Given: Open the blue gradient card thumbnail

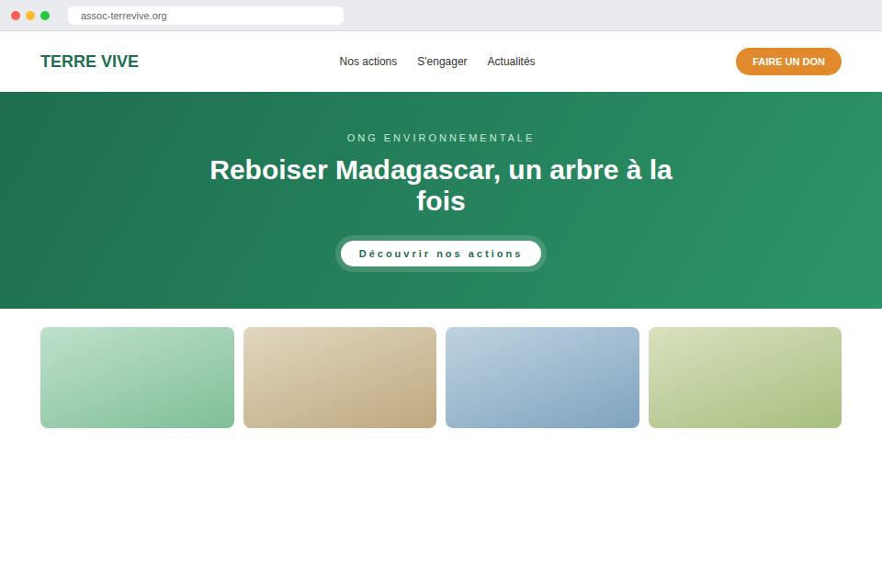Looking at the screenshot, I should point(542,378).
